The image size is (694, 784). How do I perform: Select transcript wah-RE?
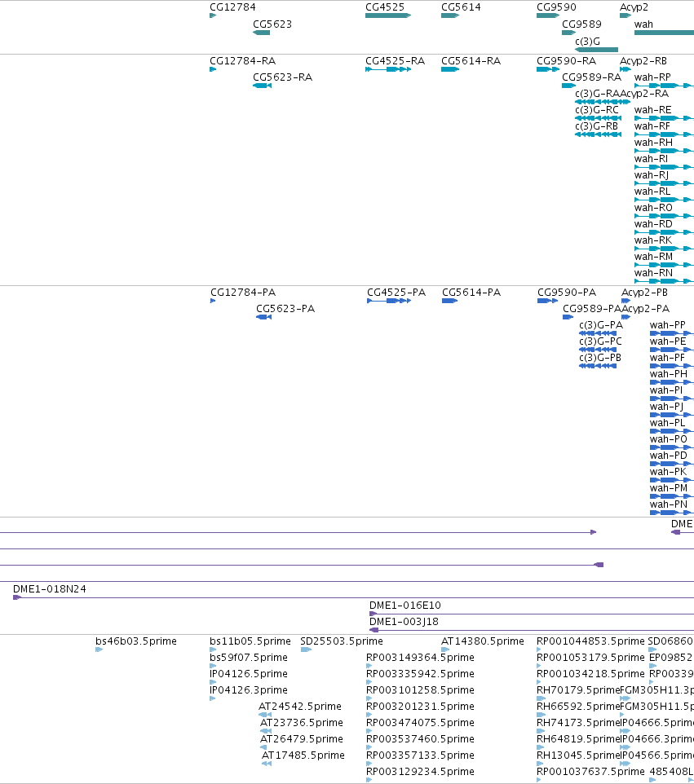[x=652, y=109]
